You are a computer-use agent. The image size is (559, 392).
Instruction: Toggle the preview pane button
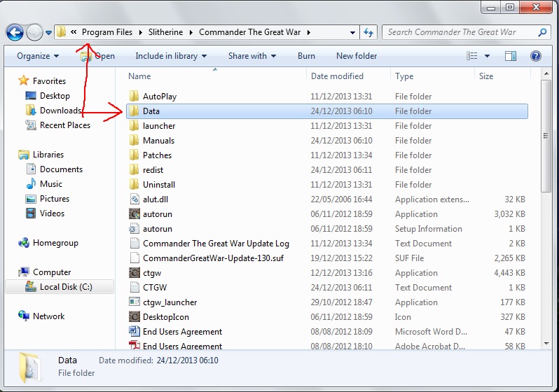coord(511,56)
